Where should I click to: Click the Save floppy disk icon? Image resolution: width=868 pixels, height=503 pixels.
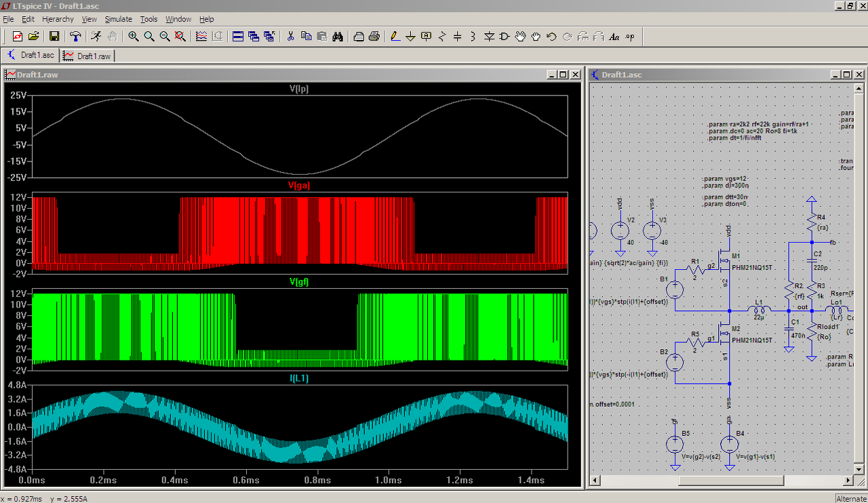(54, 37)
